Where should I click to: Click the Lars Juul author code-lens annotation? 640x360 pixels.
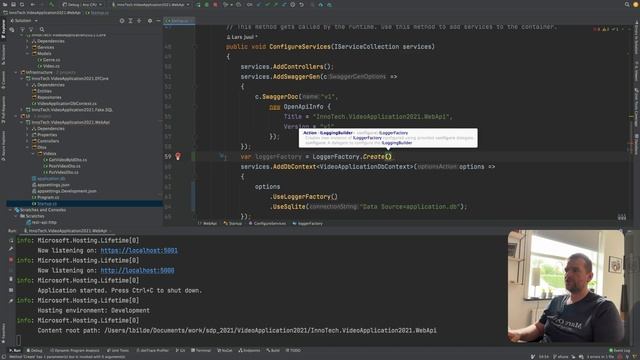point(242,37)
